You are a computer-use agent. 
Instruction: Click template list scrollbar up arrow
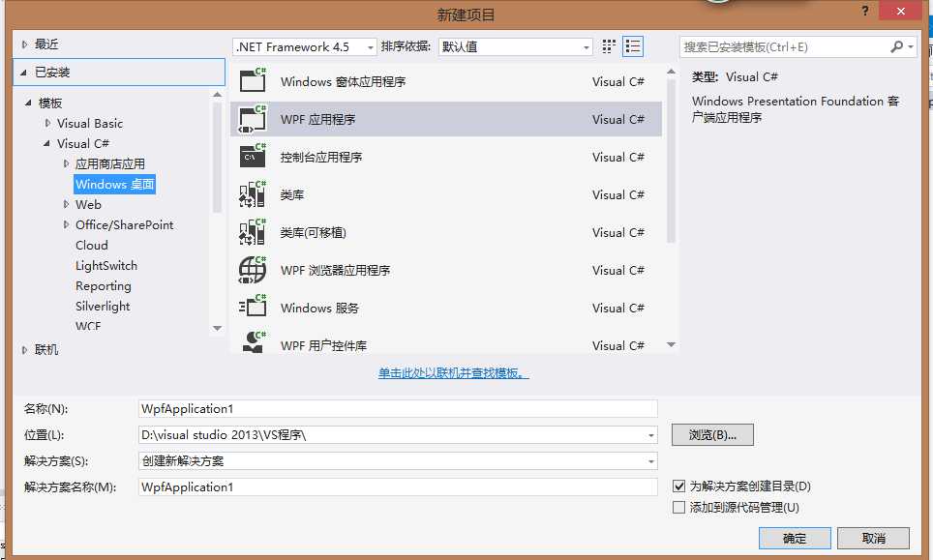point(671,72)
